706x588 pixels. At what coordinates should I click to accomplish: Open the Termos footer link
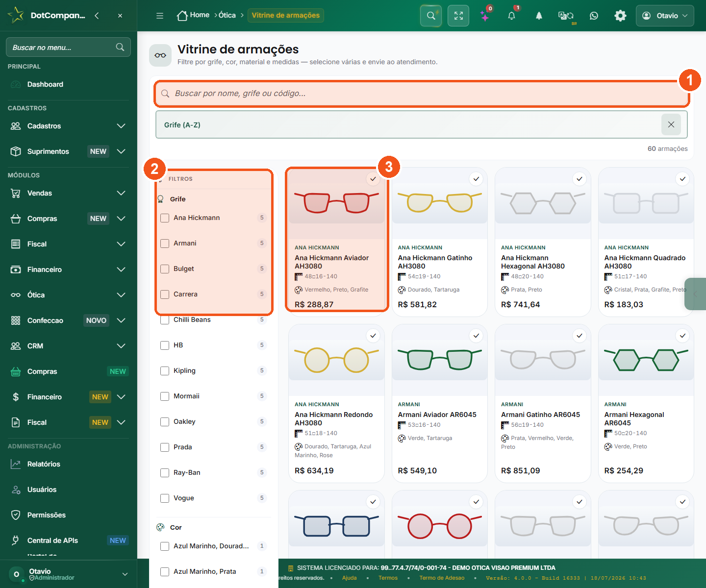click(x=388, y=578)
